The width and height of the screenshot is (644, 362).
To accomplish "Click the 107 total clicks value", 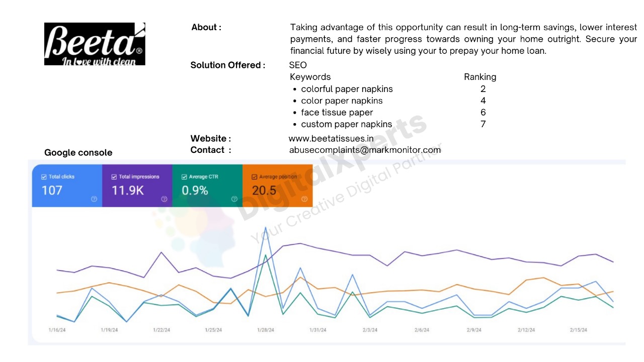I will click(x=52, y=190).
